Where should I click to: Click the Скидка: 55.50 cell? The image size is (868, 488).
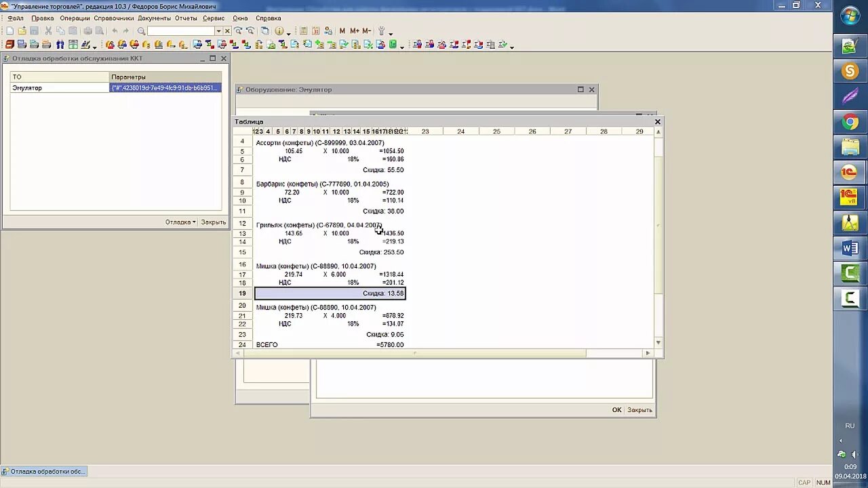[x=383, y=170]
